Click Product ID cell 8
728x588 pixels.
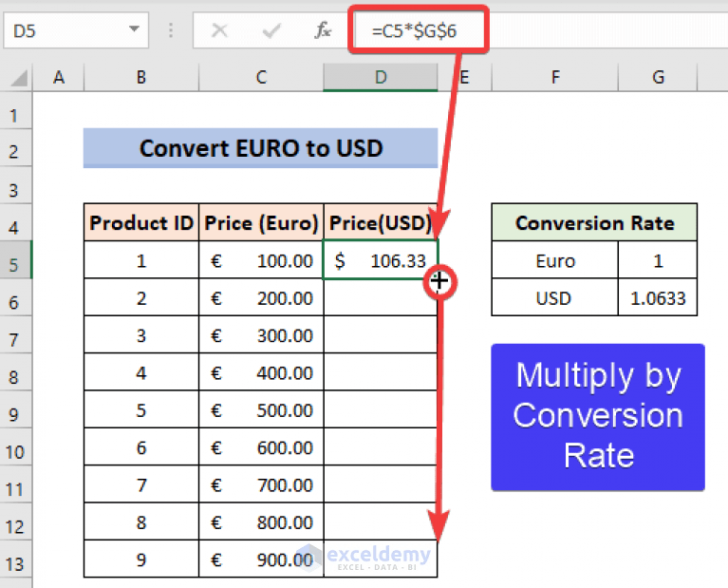point(141,522)
